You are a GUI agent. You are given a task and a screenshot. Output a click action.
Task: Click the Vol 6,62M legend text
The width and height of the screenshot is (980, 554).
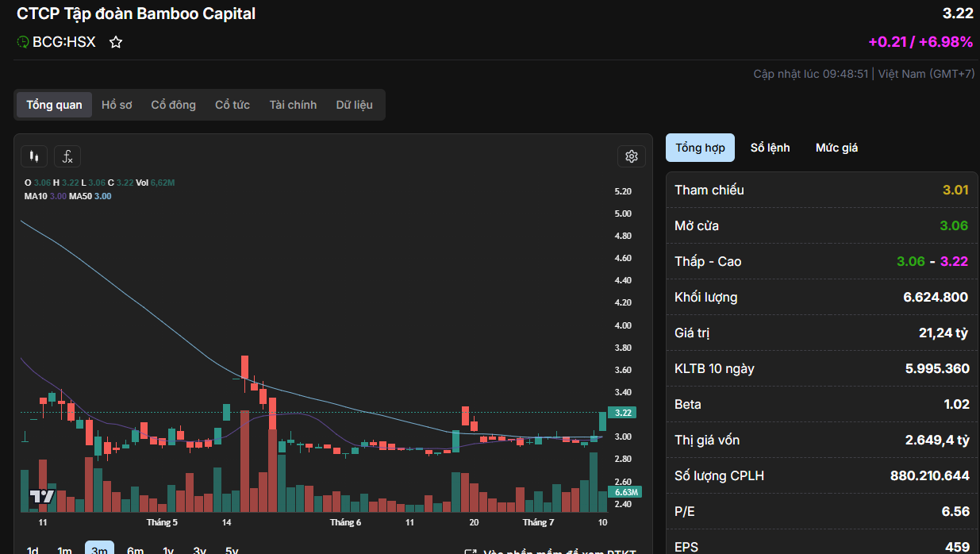(x=155, y=183)
